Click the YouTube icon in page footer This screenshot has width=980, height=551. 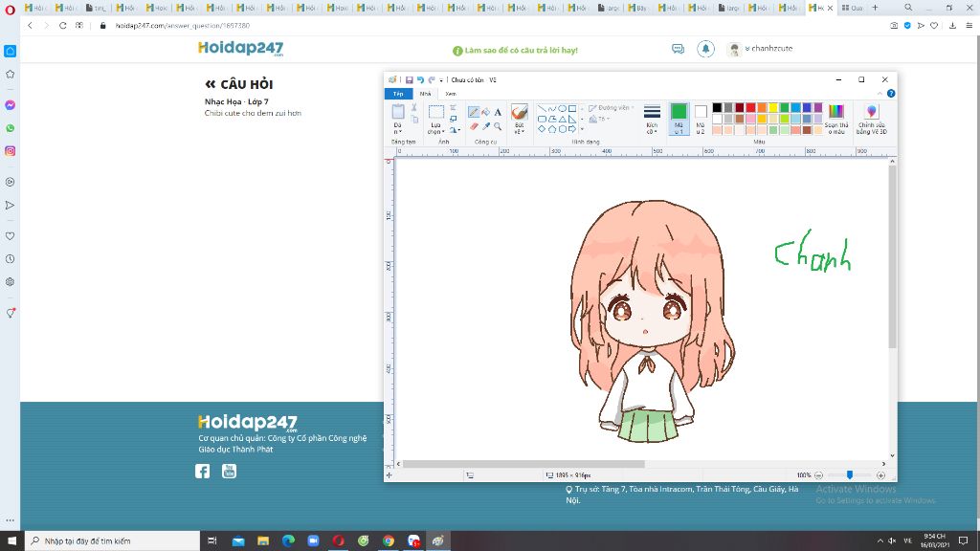pyautogui.click(x=230, y=471)
